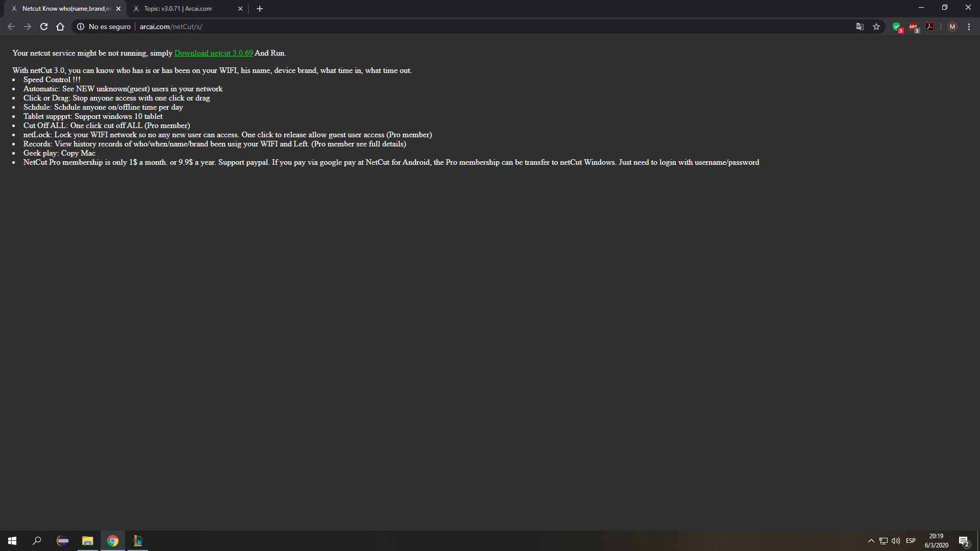980x551 pixels.
Task: View site security info icon
Action: coord(81,27)
